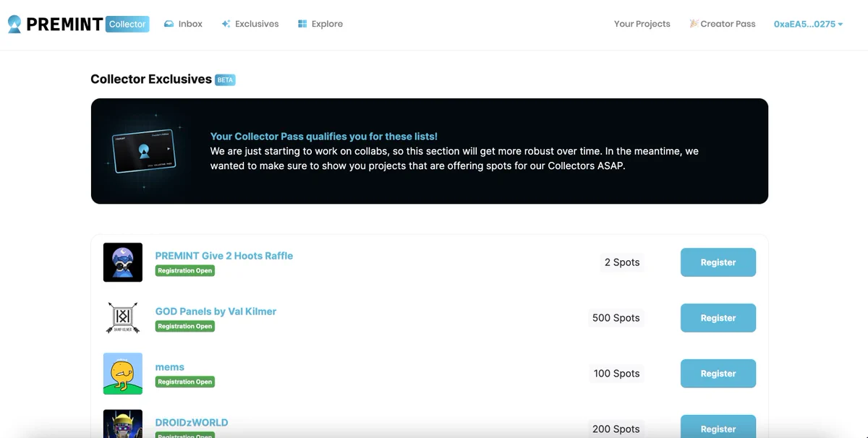Screen dimensions: 868x438
Task: Open the GOD Panels by Val Kilmer link
Action: [x=216, y=312]
